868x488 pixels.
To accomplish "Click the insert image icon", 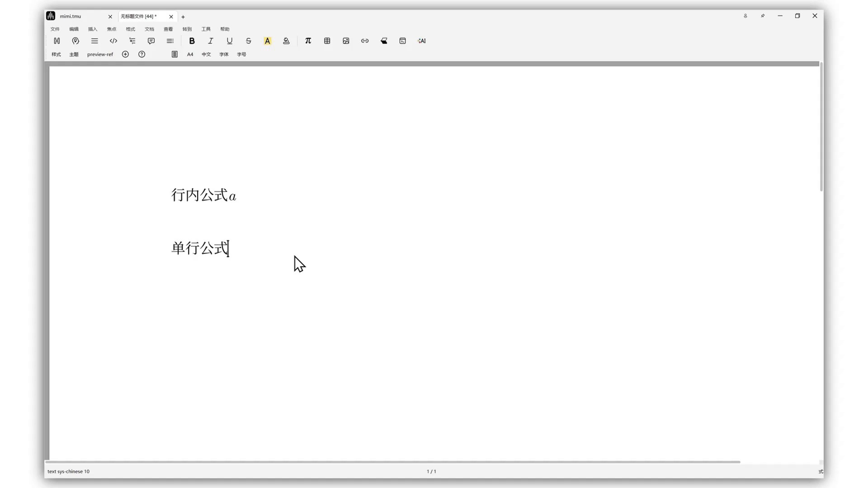I will tap(346, 41).
